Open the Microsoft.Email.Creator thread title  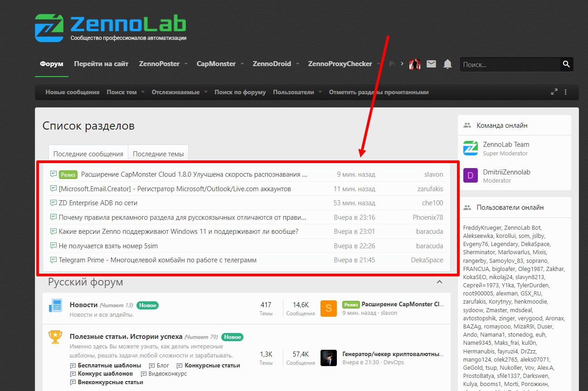(x=175, y=188)
